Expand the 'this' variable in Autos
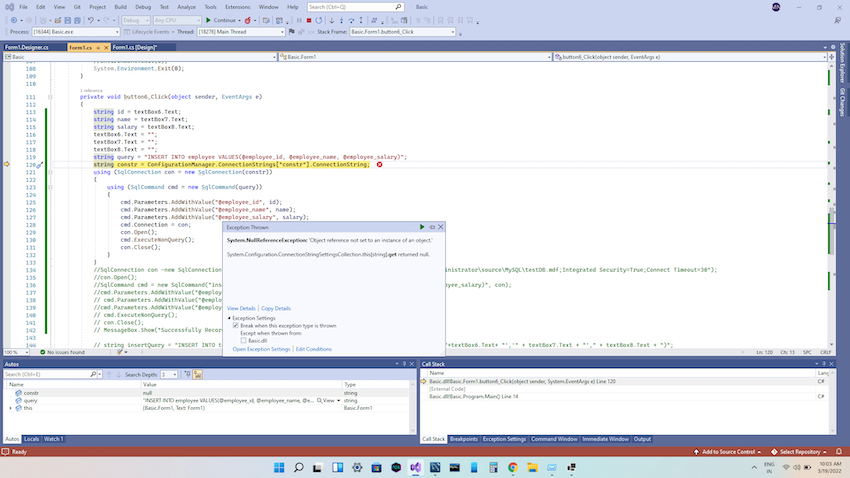This screenshot has width=850, height=478. (10, 408)
